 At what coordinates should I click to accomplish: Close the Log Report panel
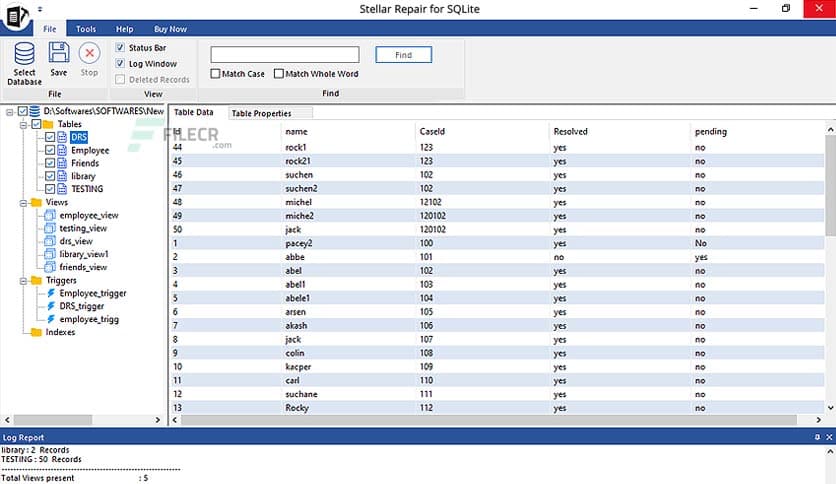829,437
